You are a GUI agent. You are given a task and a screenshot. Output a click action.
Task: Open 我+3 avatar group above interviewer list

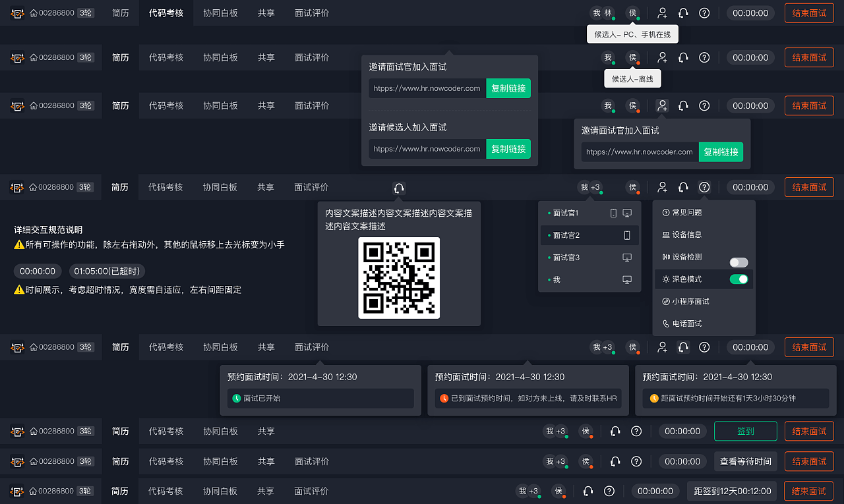(x=590, y=188)
